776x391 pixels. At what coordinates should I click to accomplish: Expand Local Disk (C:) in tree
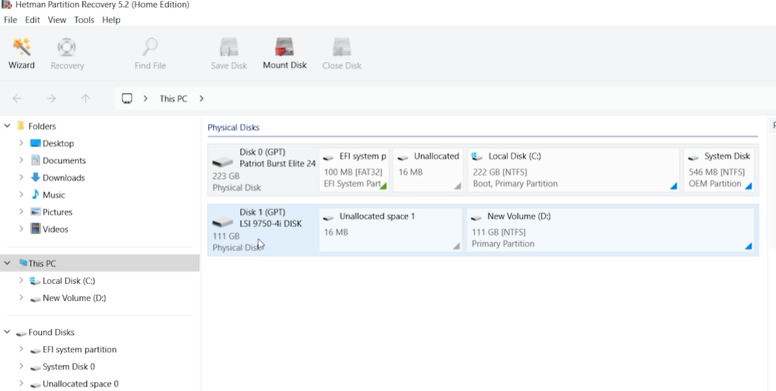point(21,281)
